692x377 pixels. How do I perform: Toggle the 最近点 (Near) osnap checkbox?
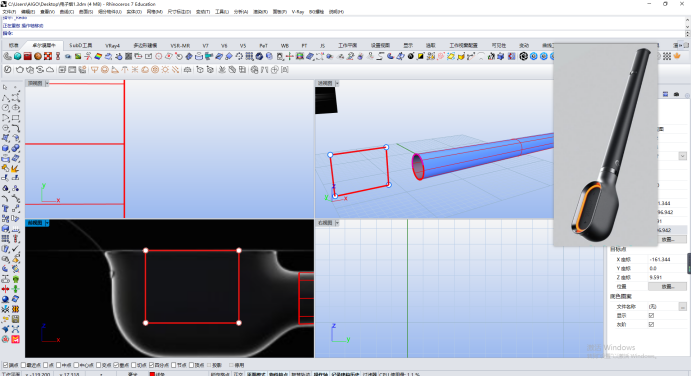point(23,366)
